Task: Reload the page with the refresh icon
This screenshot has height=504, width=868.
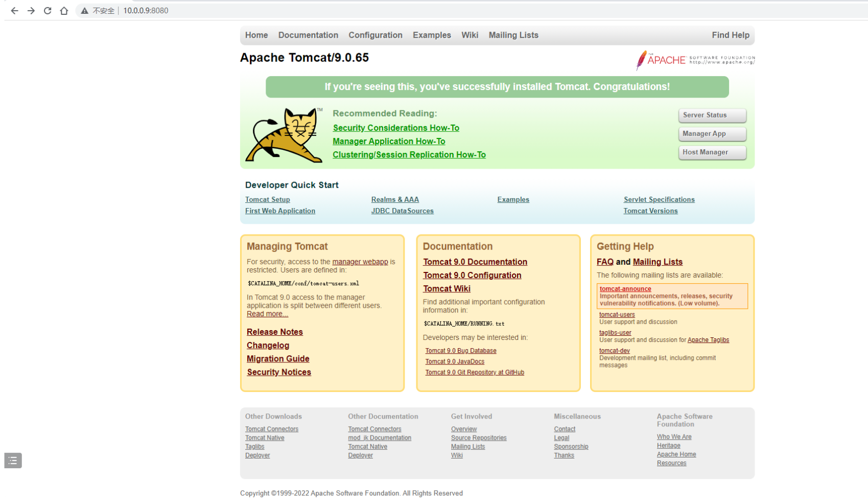Action: point(48,11)
